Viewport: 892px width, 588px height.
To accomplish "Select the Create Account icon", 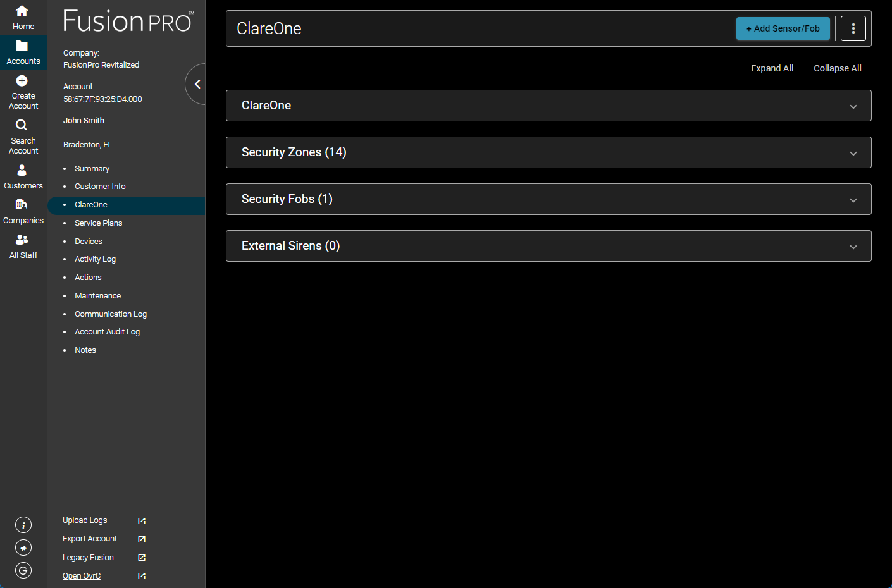I will tap(23, 90).
